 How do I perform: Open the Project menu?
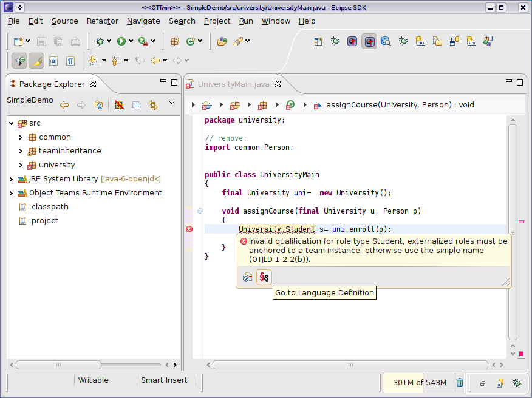click(x=217, y=21)
